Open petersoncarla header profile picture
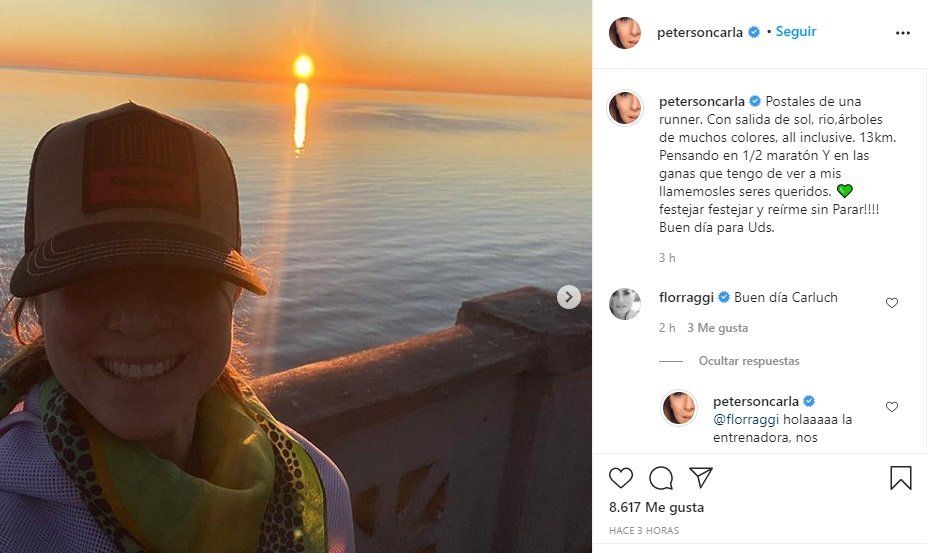The height and width of the screenshot is (553, 927). tap(625, 33)
